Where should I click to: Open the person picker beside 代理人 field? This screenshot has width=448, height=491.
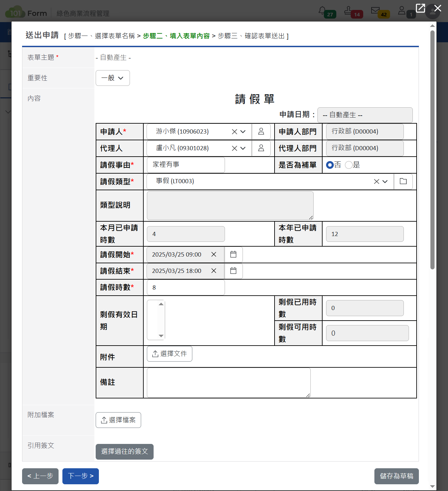pyautogui.click(x=261, y=148)
